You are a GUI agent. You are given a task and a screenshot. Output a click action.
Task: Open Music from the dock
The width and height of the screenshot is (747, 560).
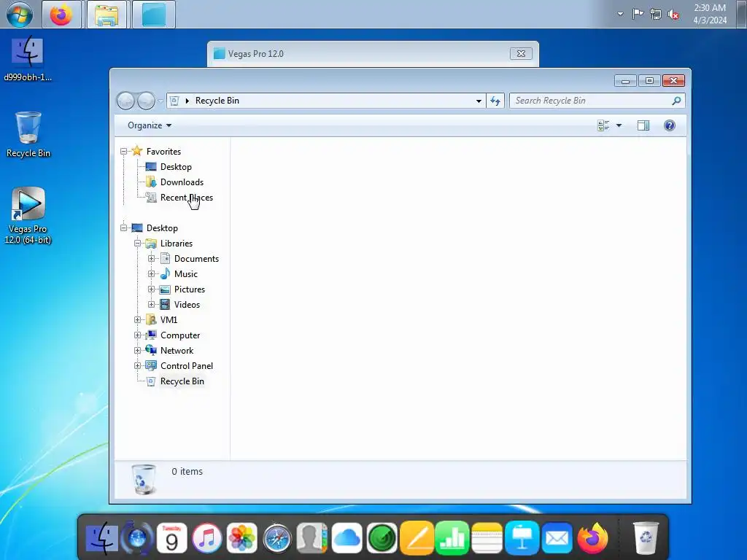click(x=206, y=539)
